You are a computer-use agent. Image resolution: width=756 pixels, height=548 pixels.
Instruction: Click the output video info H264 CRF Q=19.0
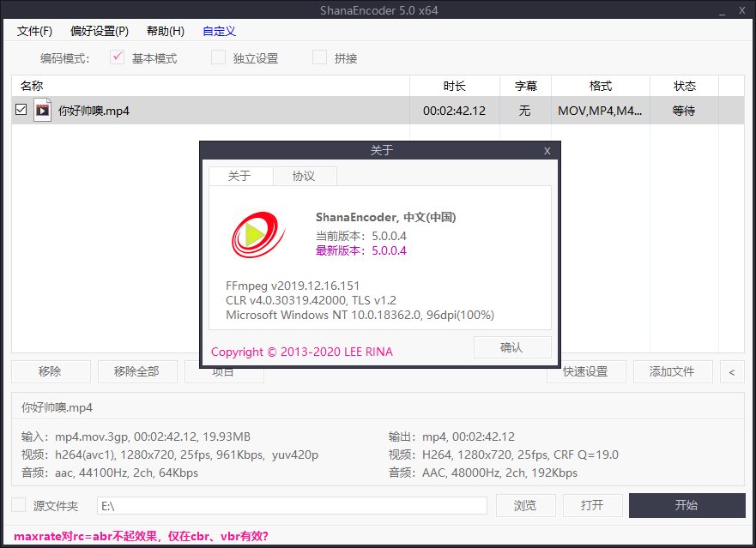pos(504,455)
